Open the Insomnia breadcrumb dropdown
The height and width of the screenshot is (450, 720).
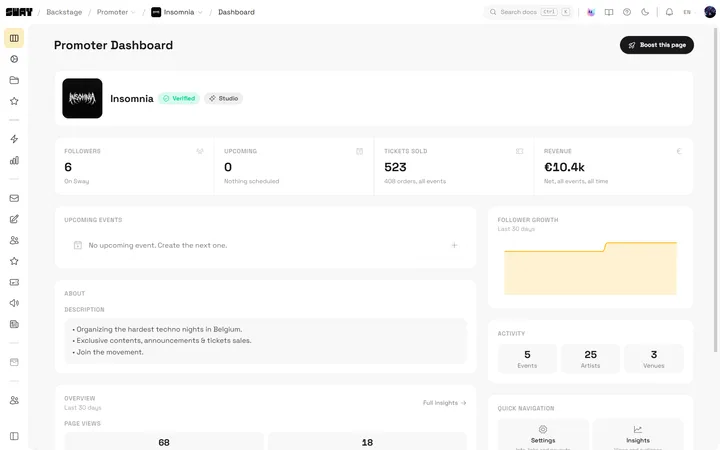coord(177,12)
